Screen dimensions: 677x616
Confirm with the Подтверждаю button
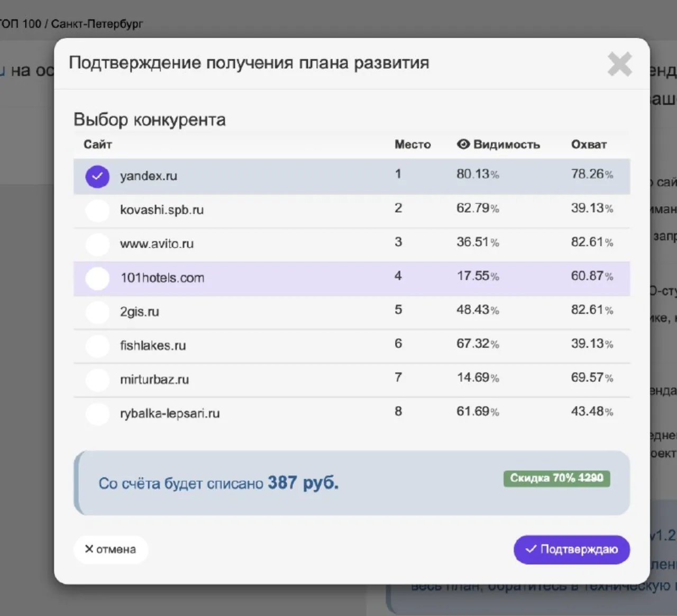(572, 549)
